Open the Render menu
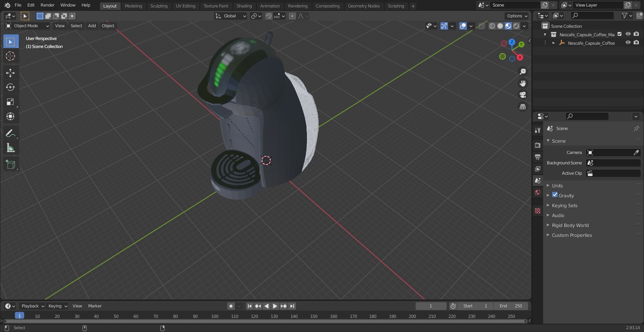Screen dimensions: 644x332 pos(48,5)
